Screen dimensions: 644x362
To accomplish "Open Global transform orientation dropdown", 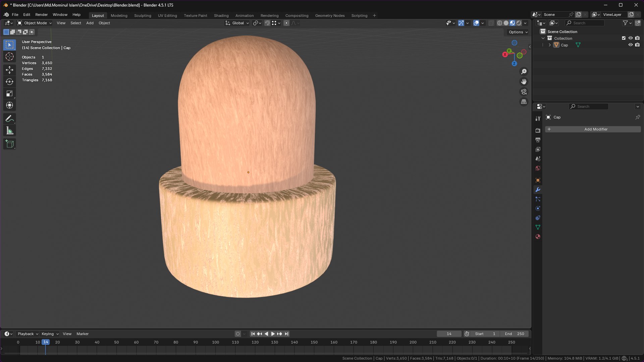I will pyautogui.click(x=237, y=23).
